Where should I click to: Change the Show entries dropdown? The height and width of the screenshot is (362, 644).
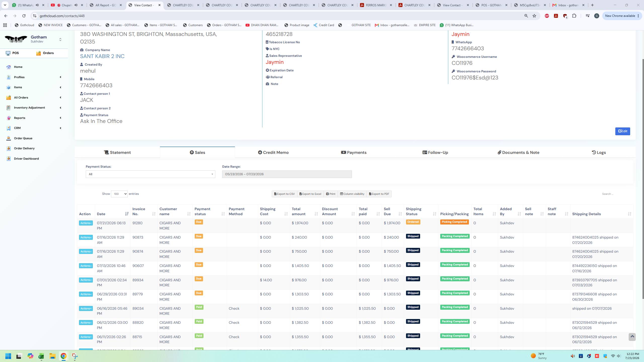click(119, 194)
